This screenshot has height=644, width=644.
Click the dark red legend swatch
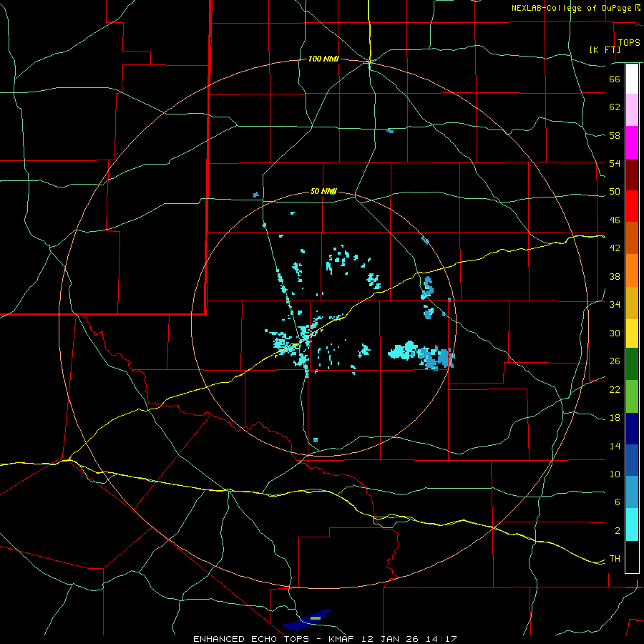coord(632,175)
